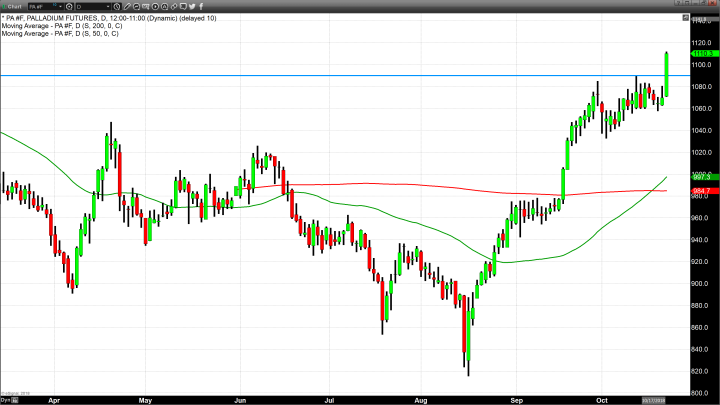
Task: Click the chain link icon
Action: (x=174, y=6)
